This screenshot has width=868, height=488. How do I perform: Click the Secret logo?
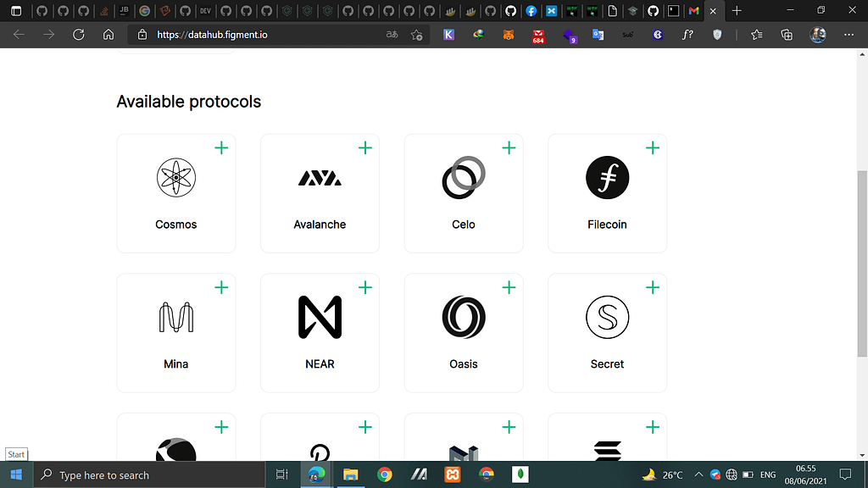pyautogui.click(x=607, y=317)
